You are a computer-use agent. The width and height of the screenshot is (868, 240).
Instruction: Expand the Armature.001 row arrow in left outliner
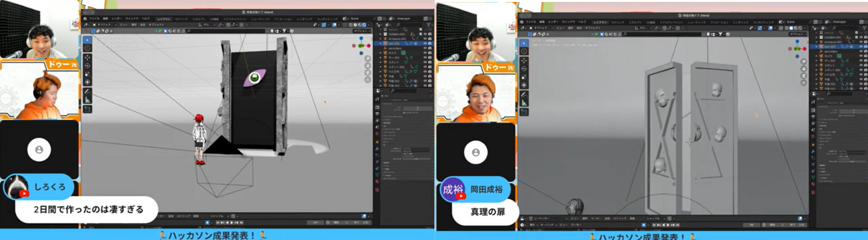click(x=380, y=38)
